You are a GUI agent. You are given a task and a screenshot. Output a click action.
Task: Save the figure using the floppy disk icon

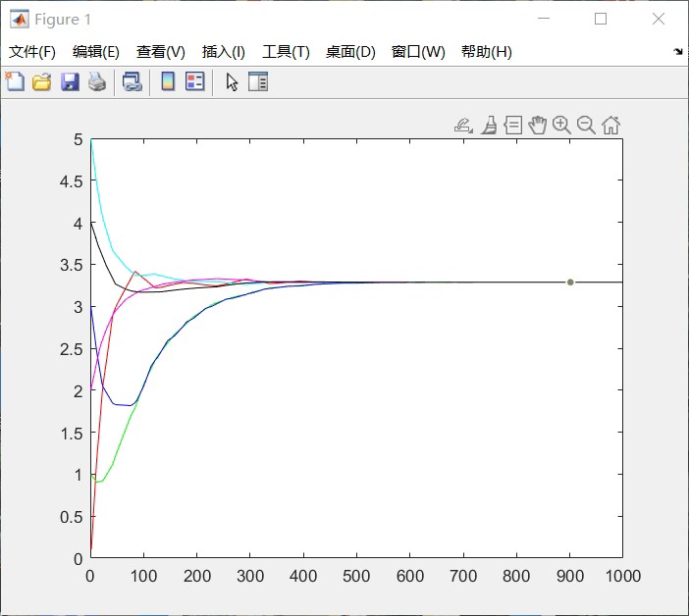pyautogui.click(x=70, y=81)
